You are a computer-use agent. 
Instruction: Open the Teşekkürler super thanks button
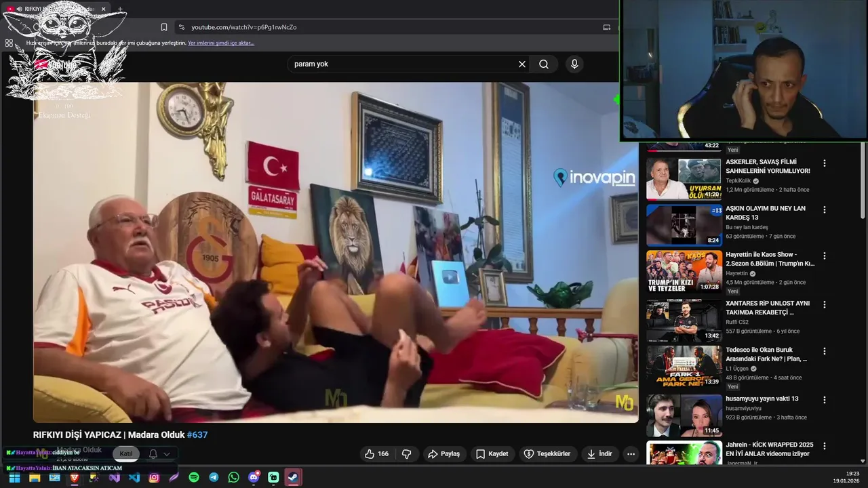point(548,454)
